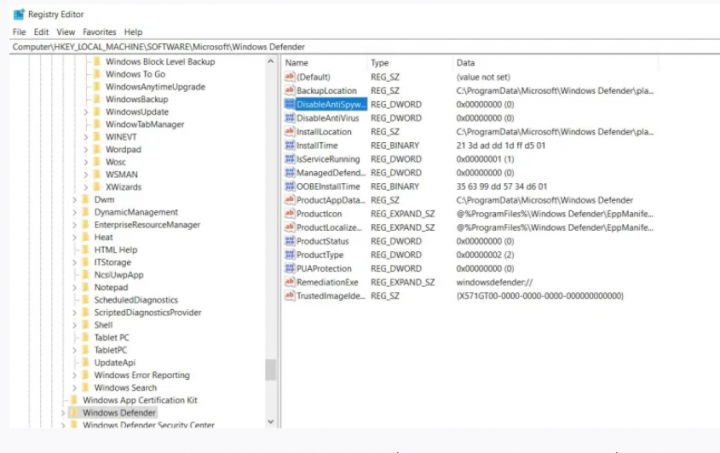Sort values by the Type column header
Viewport: 720px width, 453px height.
tap(380, 62)
